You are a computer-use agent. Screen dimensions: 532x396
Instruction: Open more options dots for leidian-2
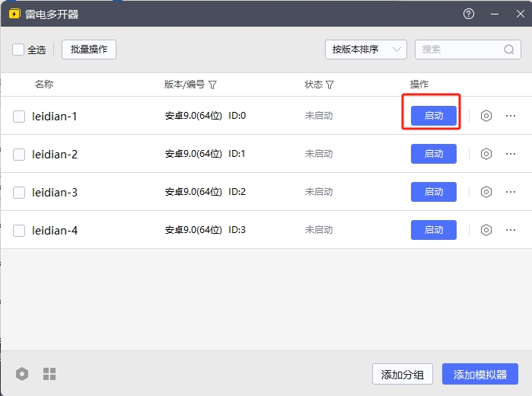click(x=510, y=154)
